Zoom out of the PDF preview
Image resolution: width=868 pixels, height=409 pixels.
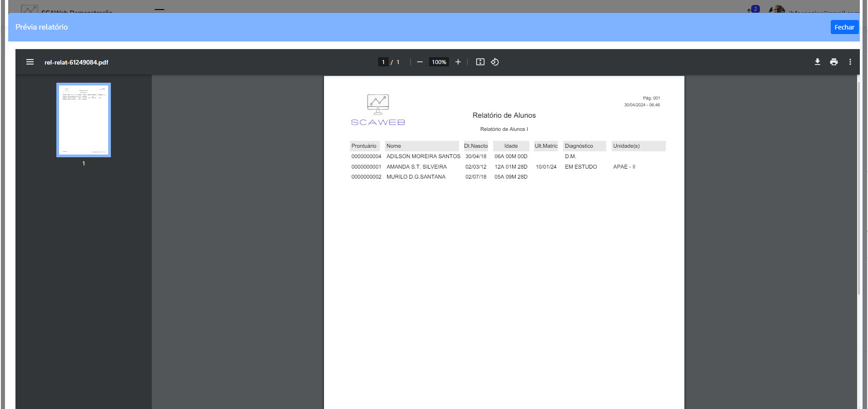pyautogui.click(x=420, y=62)
